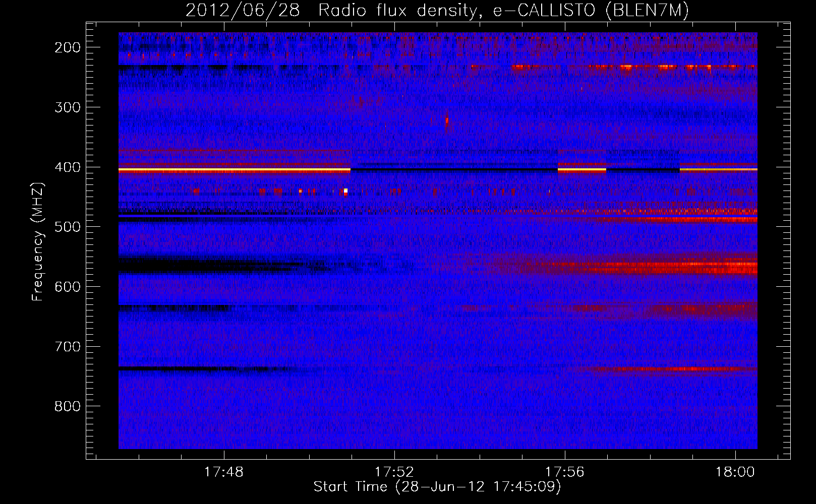Image resolution: width=816 pixels, height=504 pixels.
Task: Click the 17:52 time tick label
Action: coord(394,472)
